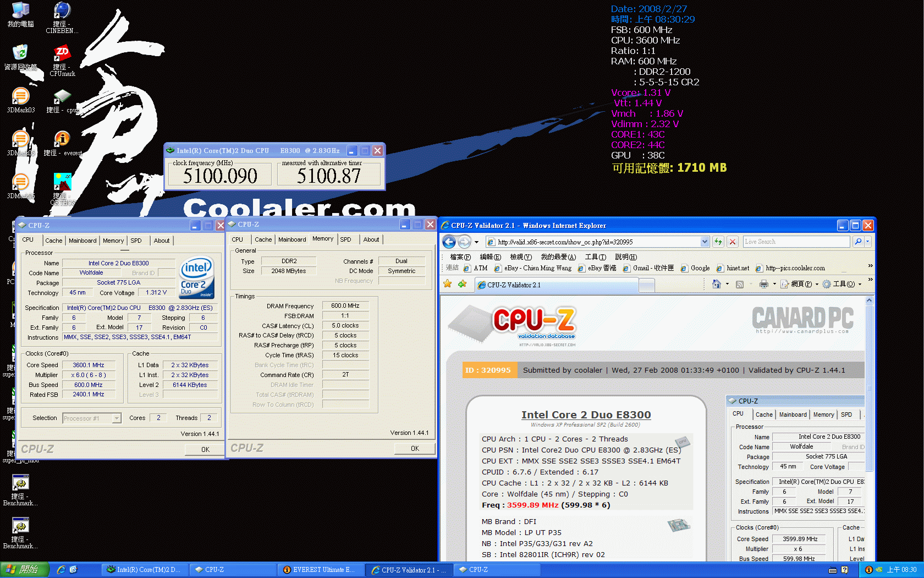Refresh the CPU-Z Validator page
This screenshot has height=578, width=924.
[718, 242]
